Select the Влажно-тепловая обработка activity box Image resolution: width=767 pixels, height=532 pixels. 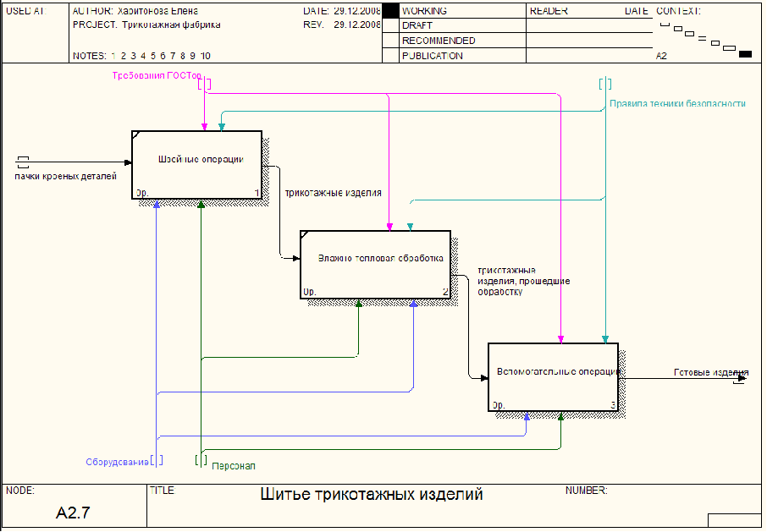(375, 264)
